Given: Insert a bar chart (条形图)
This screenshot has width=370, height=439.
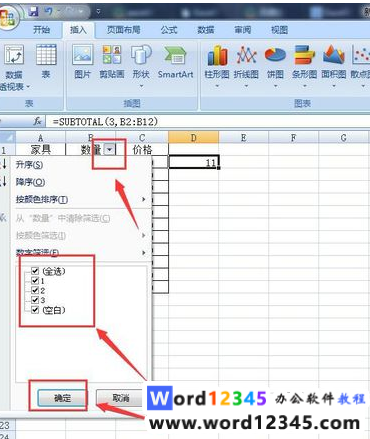Looking at the screenshot, I should pyautogui.click(x=304, y=66).
